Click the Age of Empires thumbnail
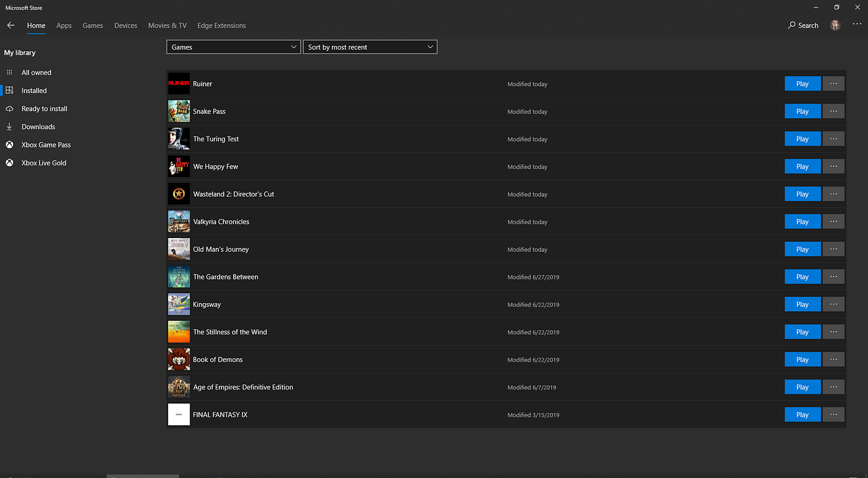Screen dimensions: 868x478 tap(179, 387)
